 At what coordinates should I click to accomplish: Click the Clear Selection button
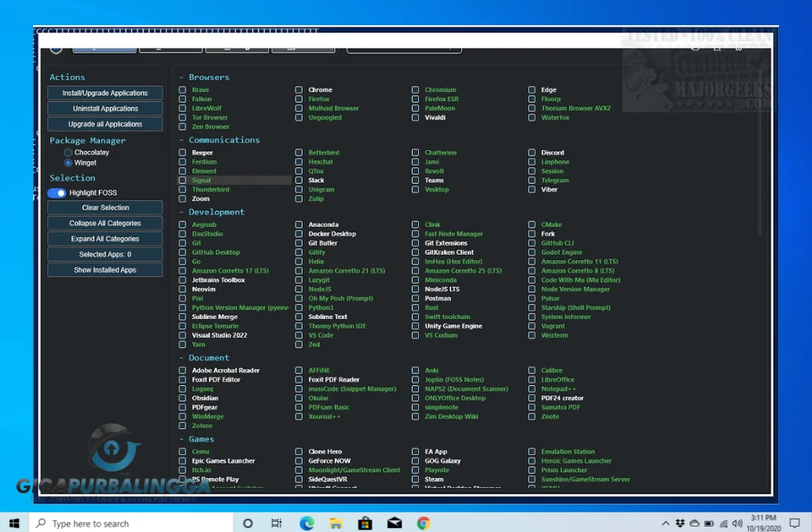point(105,207)
